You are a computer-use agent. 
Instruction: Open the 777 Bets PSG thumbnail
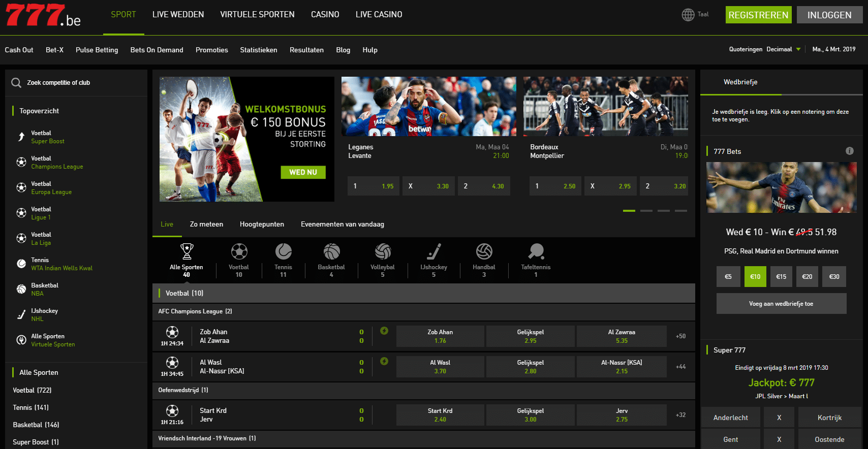point(781,187)
